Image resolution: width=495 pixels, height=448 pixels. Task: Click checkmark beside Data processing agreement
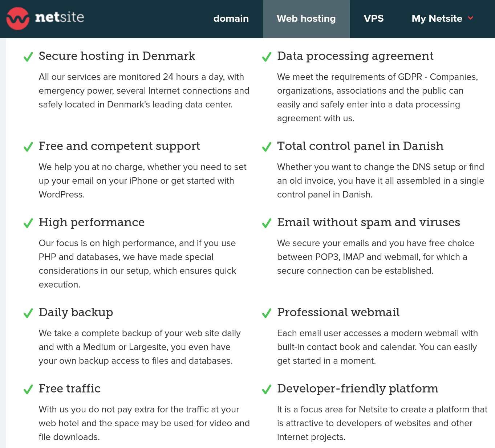(x=267, y=57)
